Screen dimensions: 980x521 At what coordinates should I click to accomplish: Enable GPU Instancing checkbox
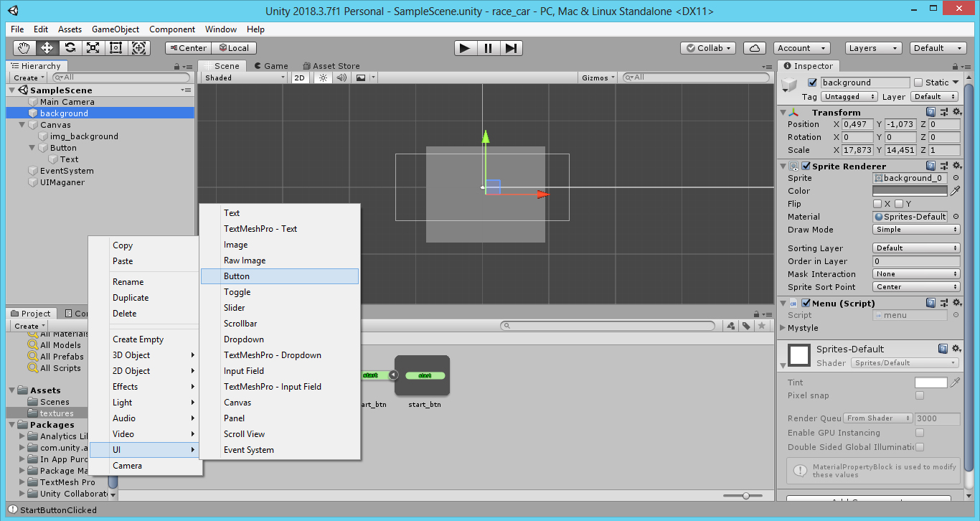pos(920,433)
